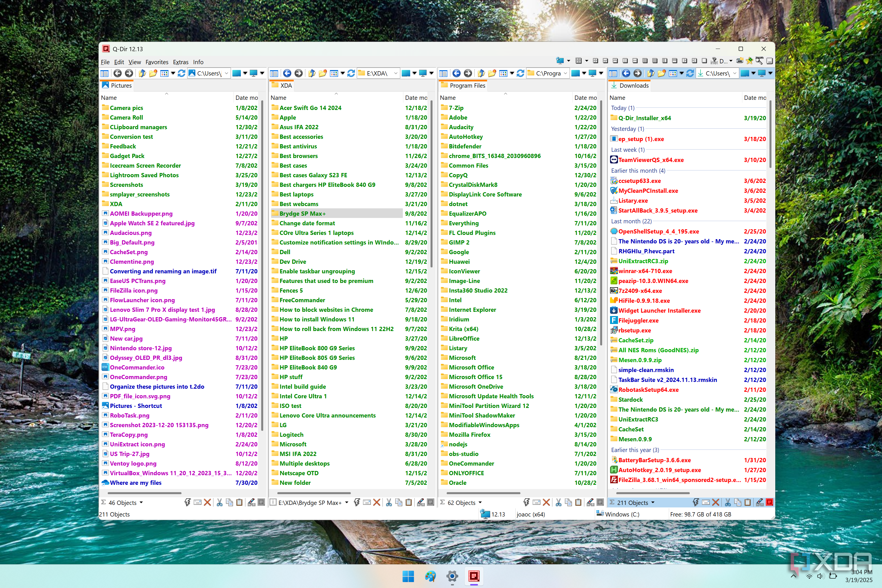Click forward arrow in the XDA pane
This screenshot has height=588, width=882.
(299, 73)
